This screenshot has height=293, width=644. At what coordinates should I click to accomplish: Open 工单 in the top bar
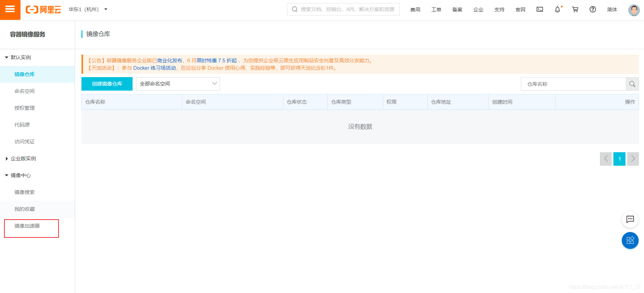point(436,9)
